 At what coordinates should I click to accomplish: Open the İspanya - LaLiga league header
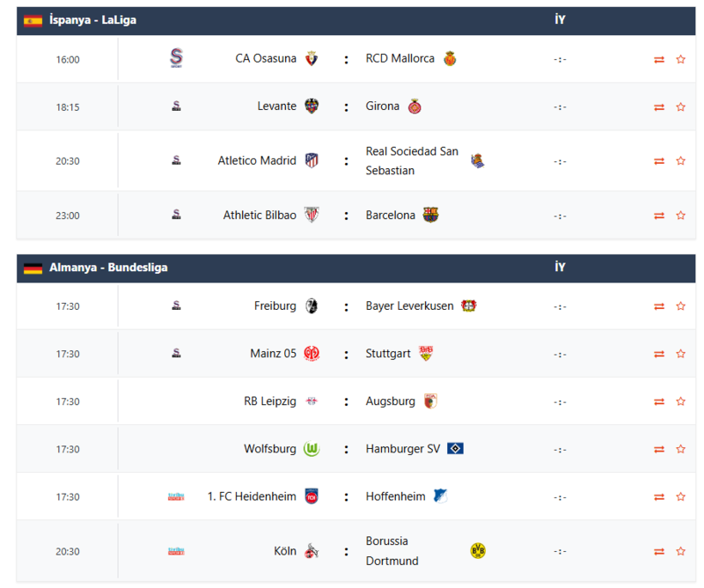tap(93, 20)
